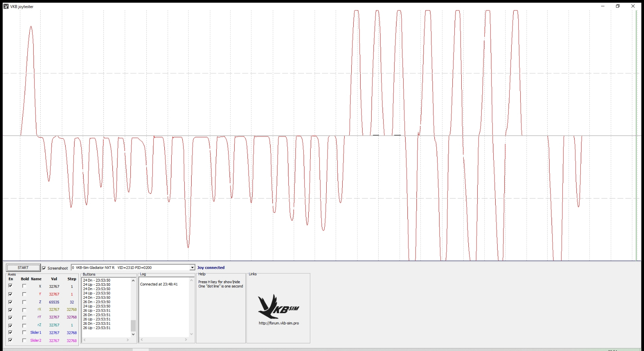Click the rZ axis name label

tap(39, 325)
